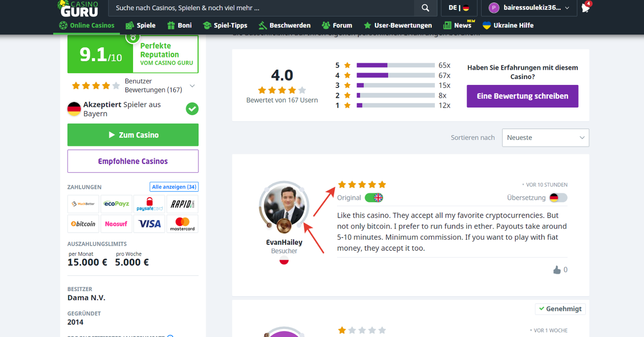The height and width of the screenshot is (337, 644).
Task: Click into the casino search field
Action: coord(261,8)
